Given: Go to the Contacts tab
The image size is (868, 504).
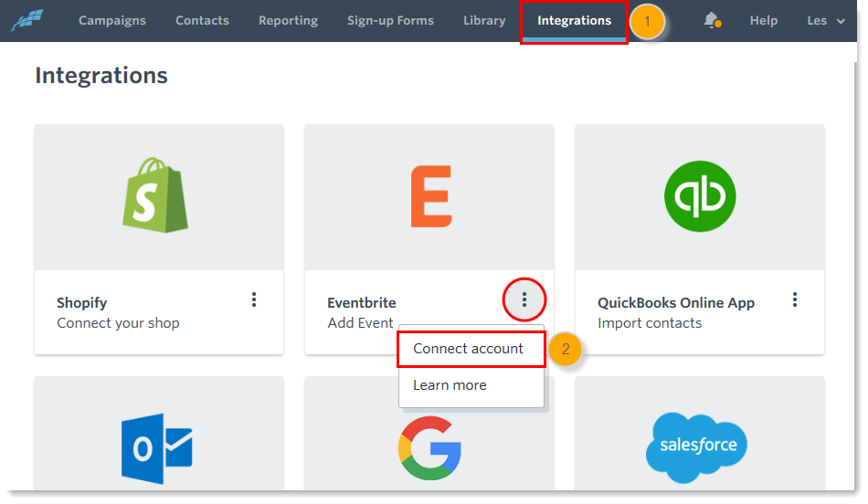Looking at the screenshot, I should [x=202, y=20].
